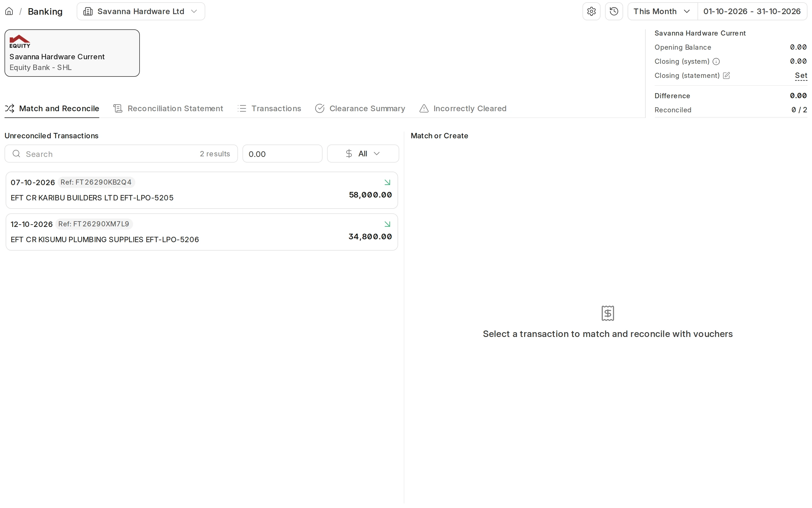Image resolution: width=812 pixels, height=508 pixels.
Task: Open history clock icon
Action: (x=614, y=11)
